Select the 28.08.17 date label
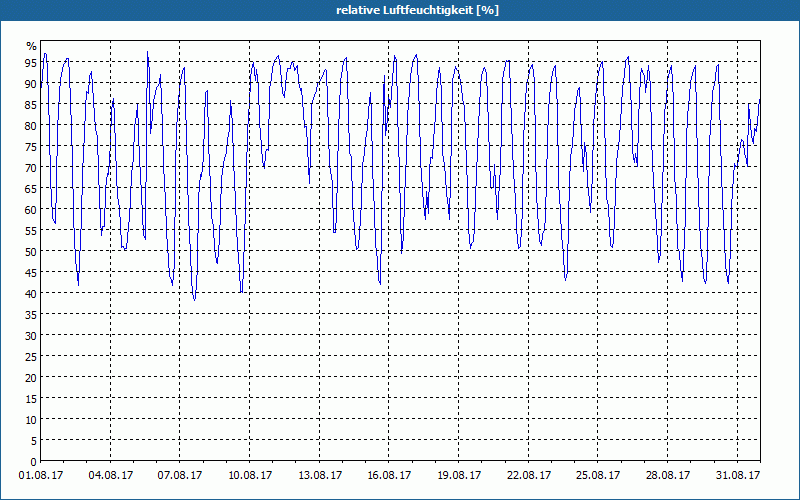Screen dimensions: 800x500 [668, 476]
